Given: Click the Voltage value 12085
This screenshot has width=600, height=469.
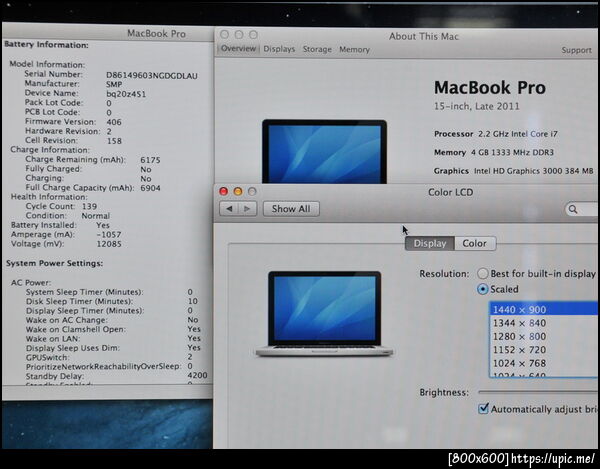Looking at the screenshot, I should (109, 244).
